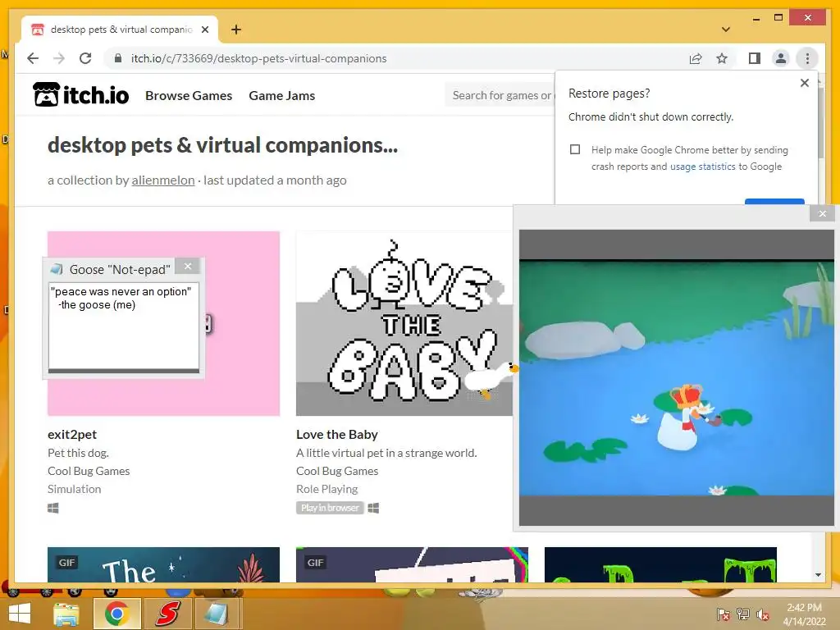Open the usage statistics link
Viewport: 840px width, 630px height.
click(x=702, y=167)
